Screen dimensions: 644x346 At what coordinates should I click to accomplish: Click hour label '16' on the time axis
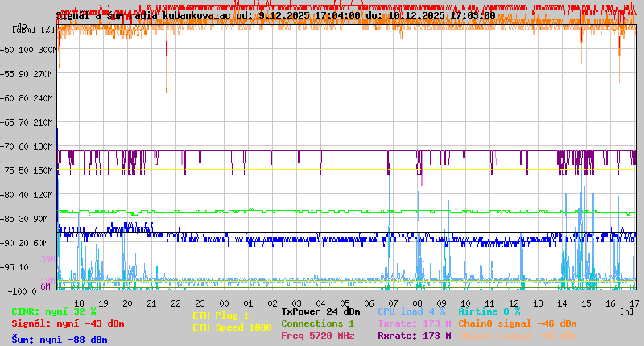click(610, 303)
